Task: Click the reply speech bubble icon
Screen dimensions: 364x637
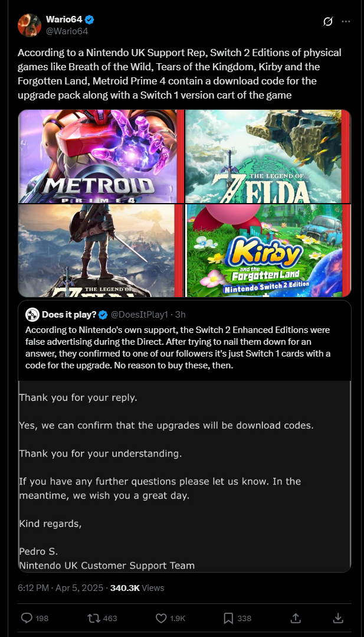Action: pos(27,618)
